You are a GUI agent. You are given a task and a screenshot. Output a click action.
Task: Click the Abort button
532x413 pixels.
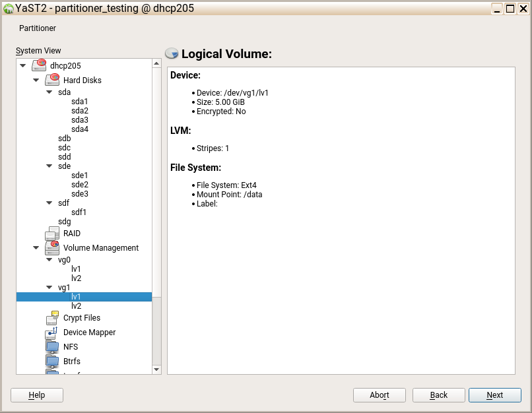pos(380,395)
